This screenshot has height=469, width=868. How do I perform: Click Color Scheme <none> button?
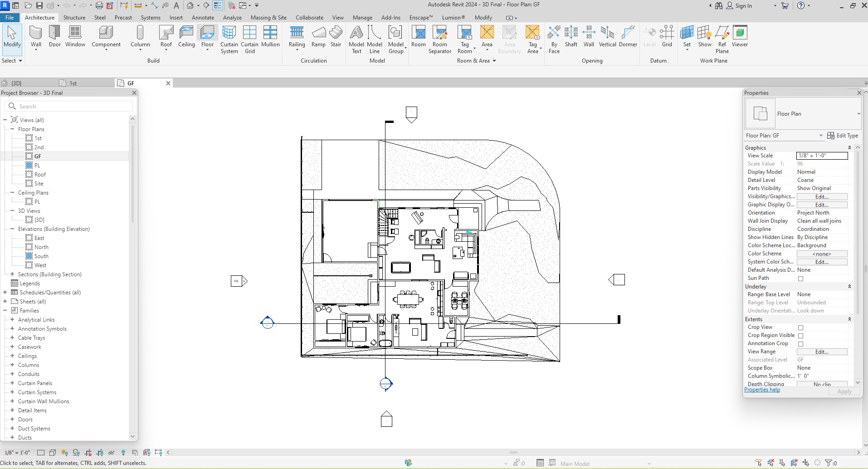pyautogui.click(x=822, y=254)
